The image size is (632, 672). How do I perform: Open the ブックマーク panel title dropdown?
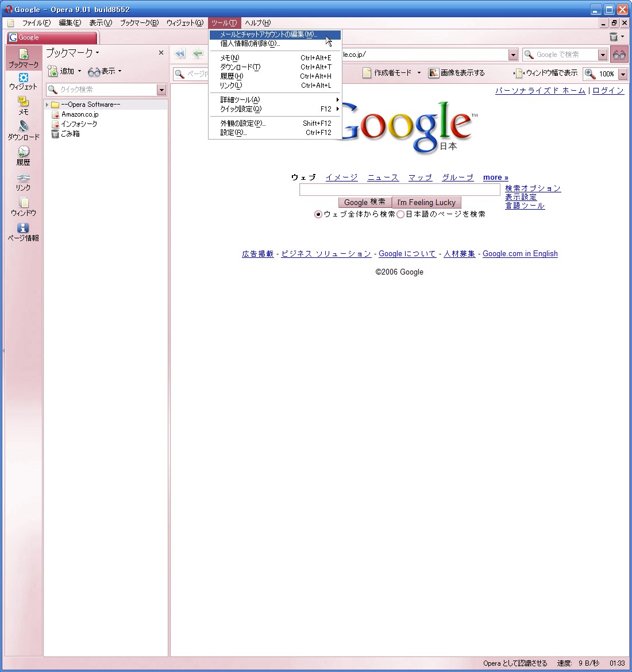click(98, 53)
